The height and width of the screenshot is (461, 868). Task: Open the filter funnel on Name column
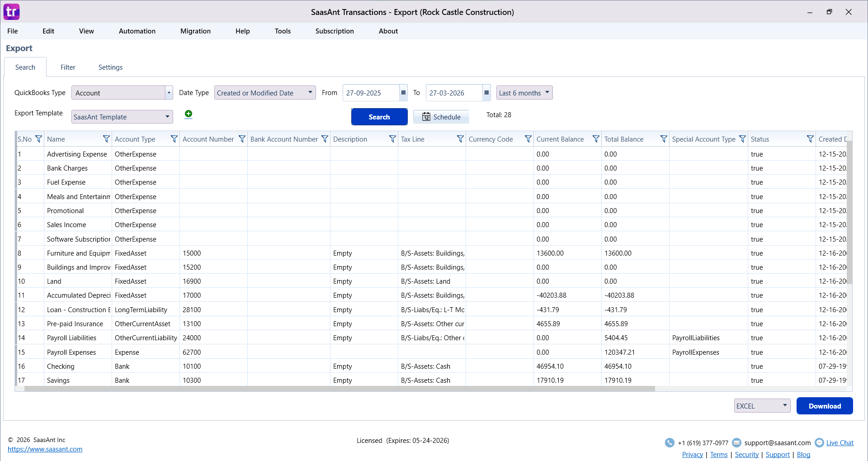point(107,139)
